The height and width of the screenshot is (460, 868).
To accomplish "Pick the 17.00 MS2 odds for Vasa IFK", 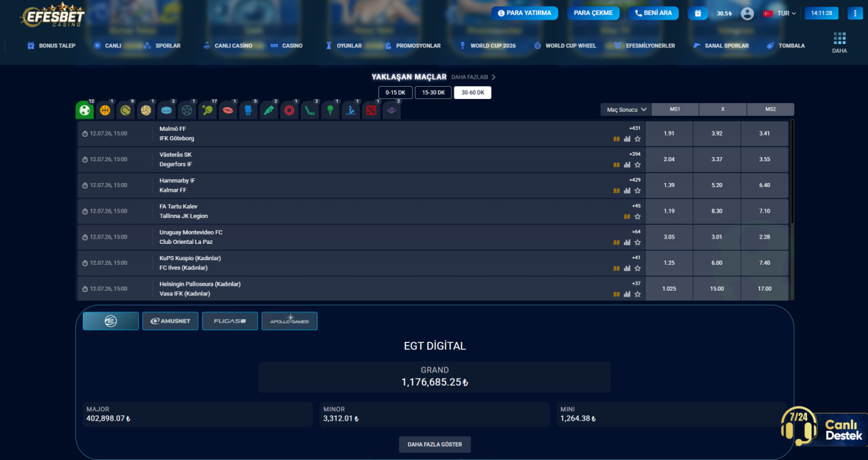I will click(x=764, y=289).
